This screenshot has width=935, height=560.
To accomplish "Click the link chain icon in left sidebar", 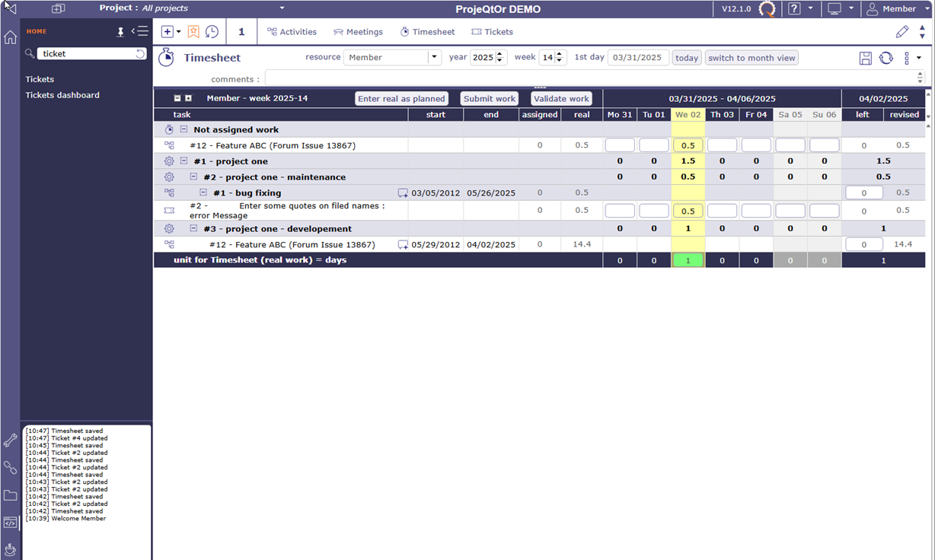I will click(x=10, y=468).
